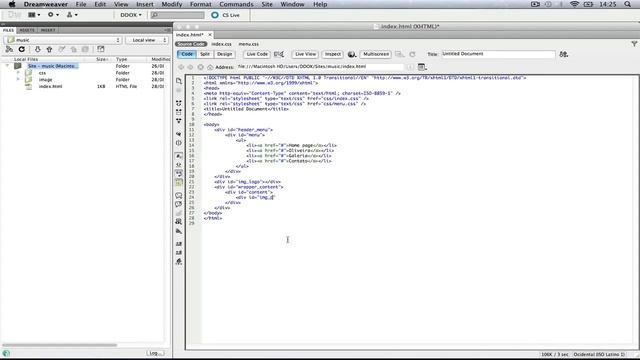Open the menu.css related file

pos(249,44)
